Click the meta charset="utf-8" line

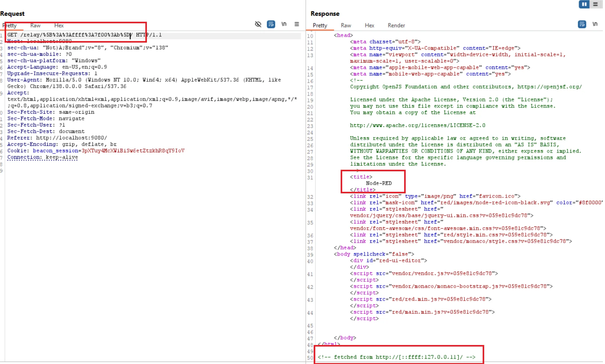385,42
